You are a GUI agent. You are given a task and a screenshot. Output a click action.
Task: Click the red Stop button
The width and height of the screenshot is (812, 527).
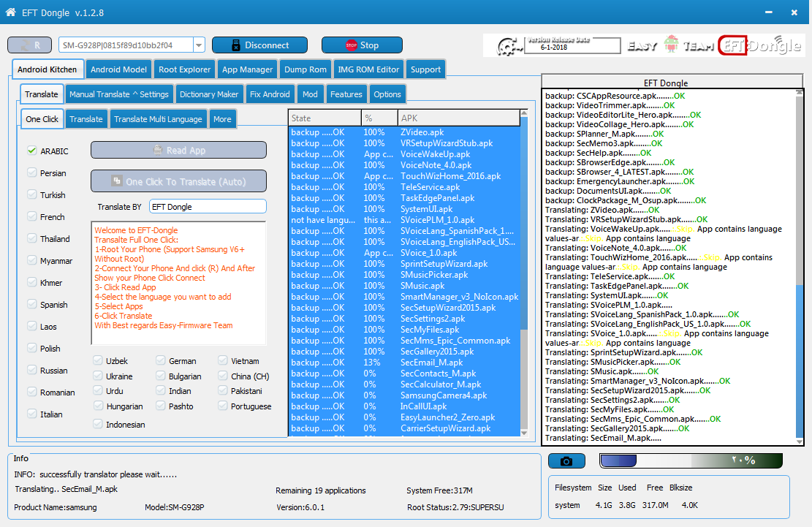tap(362, 45)
